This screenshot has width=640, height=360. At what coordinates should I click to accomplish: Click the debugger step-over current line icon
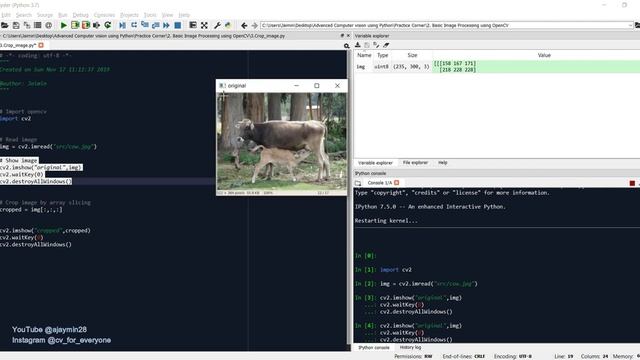coord(133,25)
